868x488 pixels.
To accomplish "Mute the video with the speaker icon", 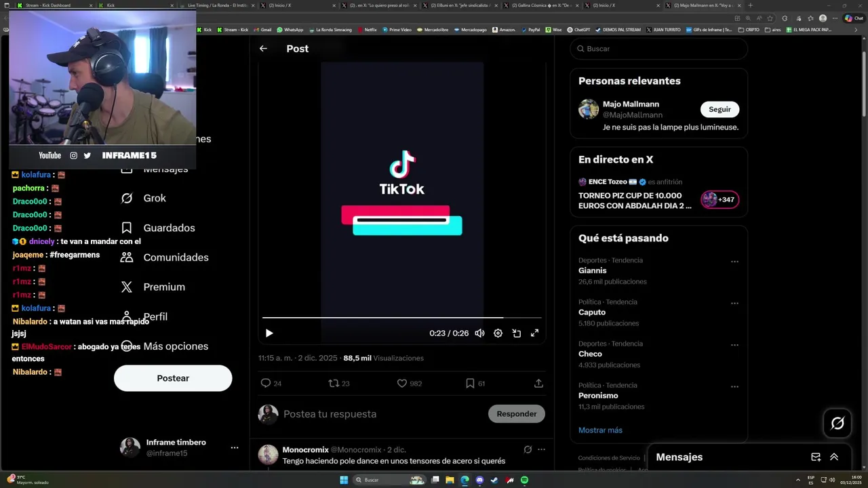I will 479,333.
